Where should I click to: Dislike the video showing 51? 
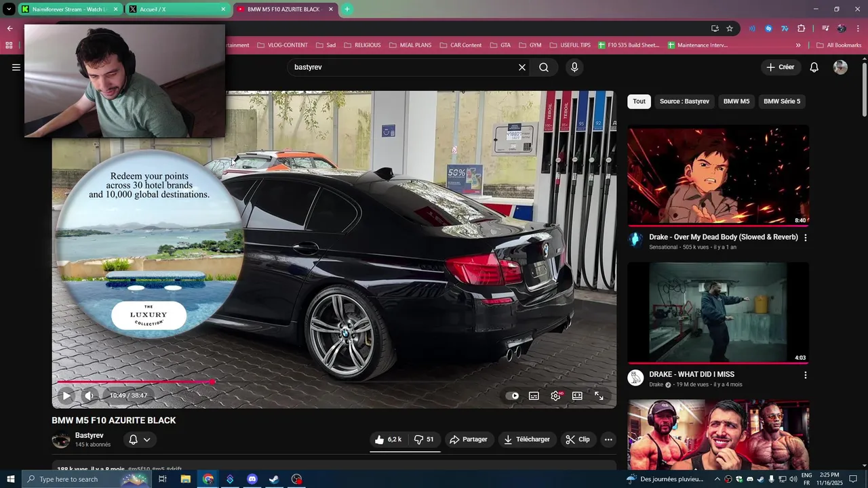(425, 439)
